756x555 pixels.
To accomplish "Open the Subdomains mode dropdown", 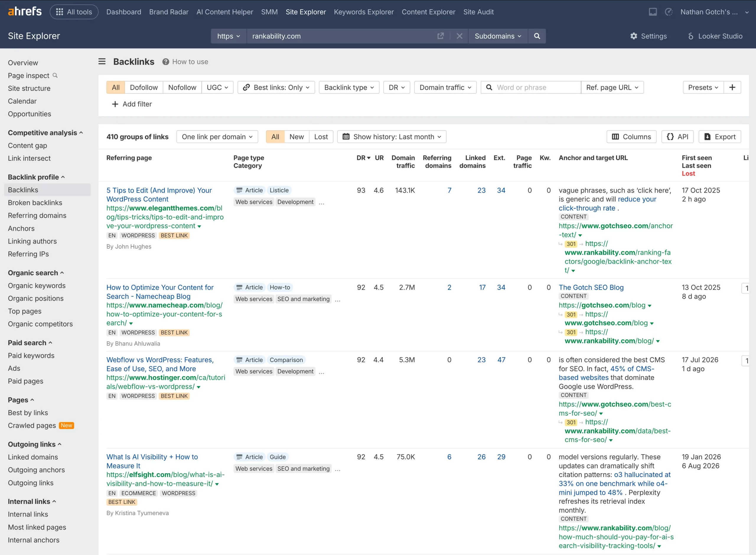I will [498, 36].
